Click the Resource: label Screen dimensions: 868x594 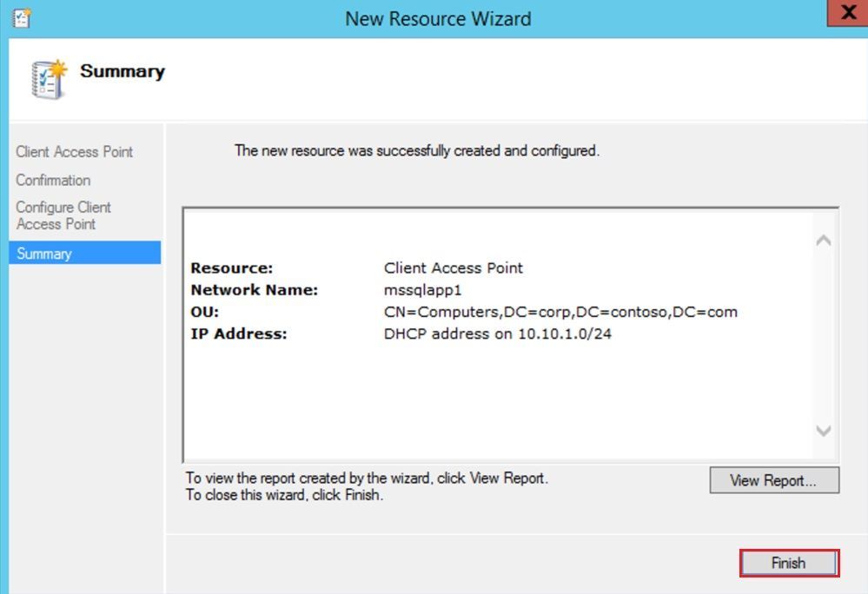232,268
